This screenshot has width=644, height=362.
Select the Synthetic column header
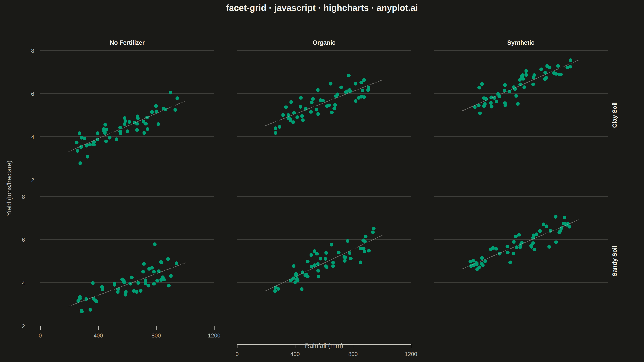pyautogui.click(x=520, y=43)
